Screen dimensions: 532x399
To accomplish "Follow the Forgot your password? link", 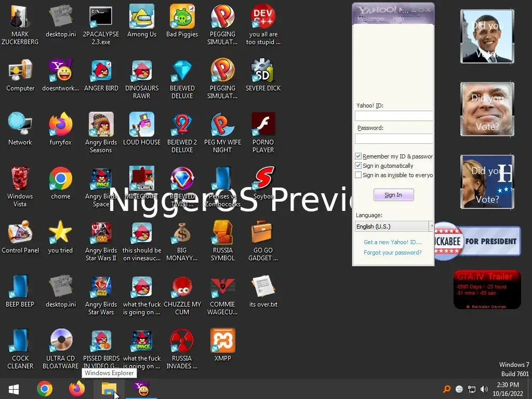I will coord(393,252).
